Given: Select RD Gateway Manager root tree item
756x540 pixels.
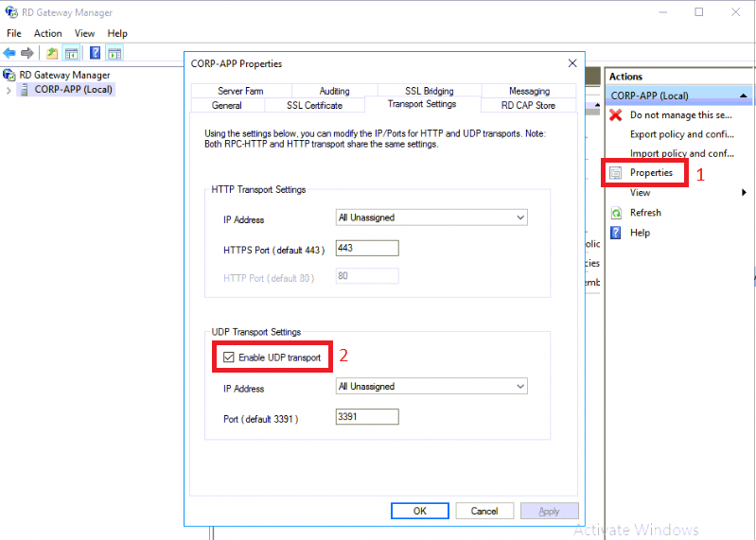Looking at the screenshot, I should point(64,75).
